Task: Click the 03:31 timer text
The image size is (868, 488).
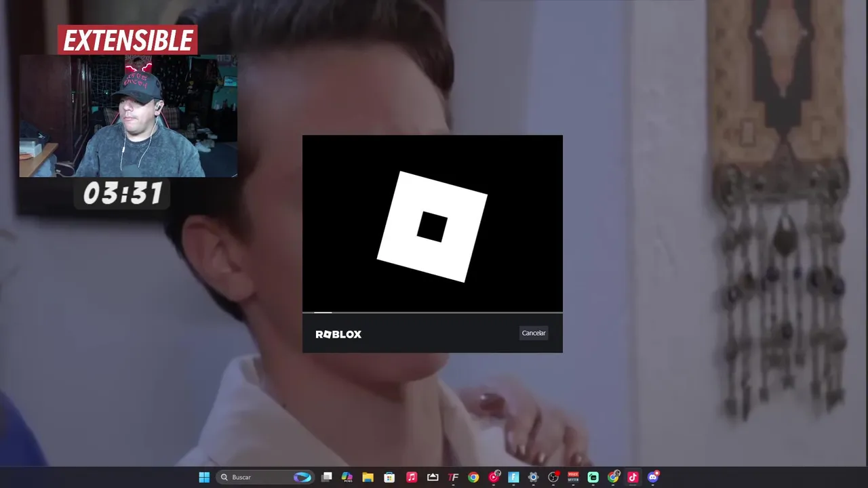Action: tap(123, 194)
